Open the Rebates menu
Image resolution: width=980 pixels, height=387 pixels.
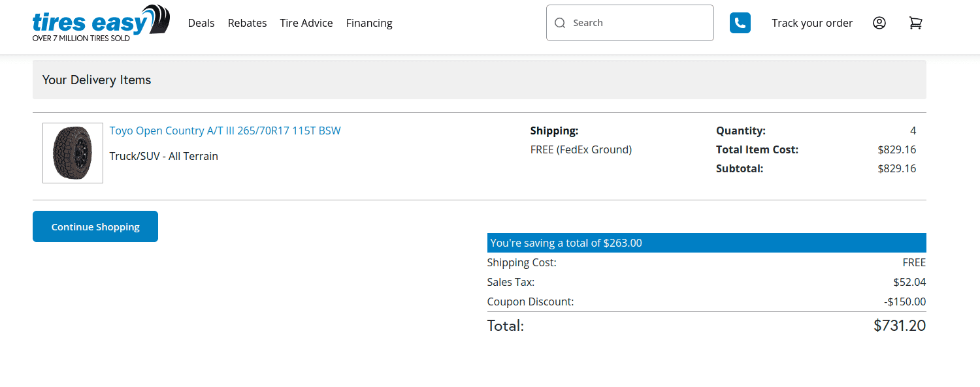pyautogui.click(x=247, y=23)
